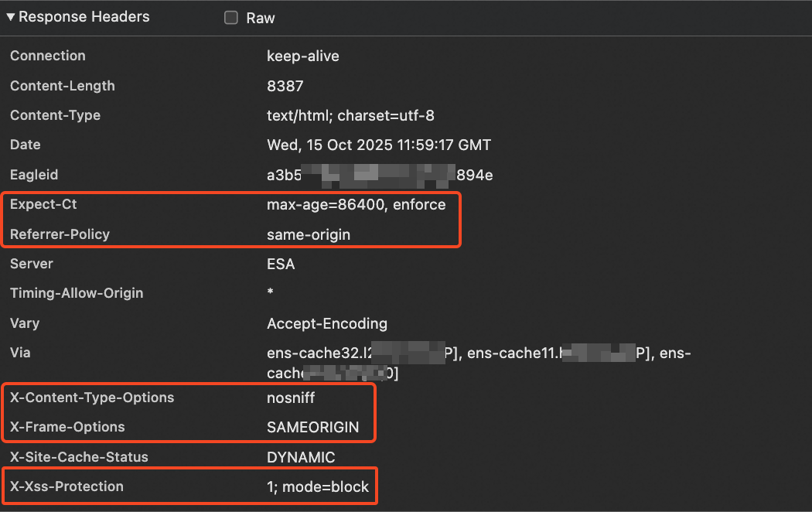This screenshot has width=812, height=512.
Task: Select the Connection header name
Action: coord(48,56)
